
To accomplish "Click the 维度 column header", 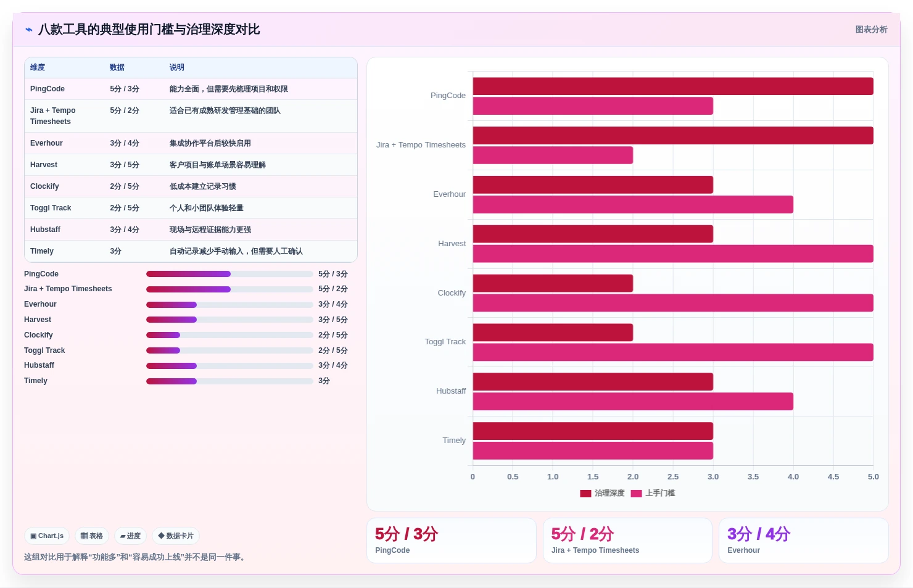I will click(38, 68).
